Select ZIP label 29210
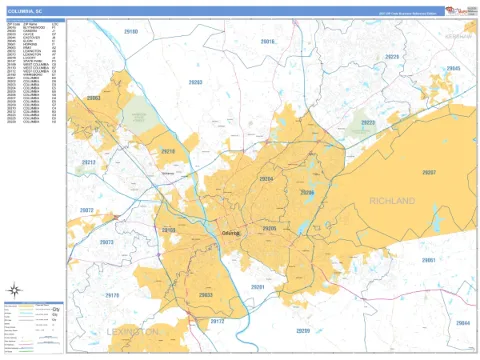The image size is (480, 360). [x=168, y=151]
